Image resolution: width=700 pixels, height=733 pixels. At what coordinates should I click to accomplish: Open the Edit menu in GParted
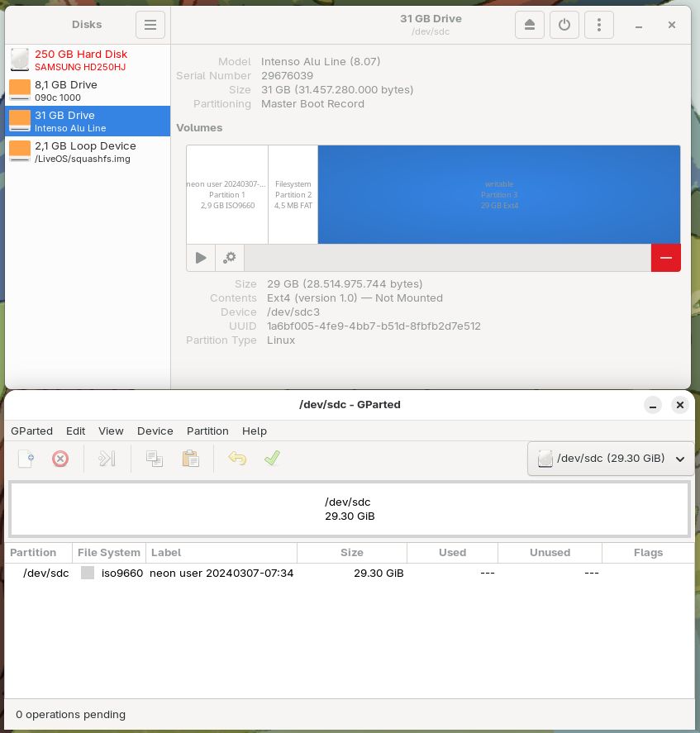tap(76, 431)
